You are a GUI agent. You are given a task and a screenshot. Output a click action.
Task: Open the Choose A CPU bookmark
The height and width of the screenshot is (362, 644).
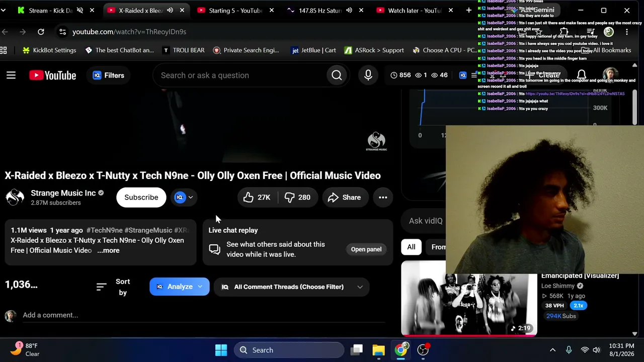(444, 50)
